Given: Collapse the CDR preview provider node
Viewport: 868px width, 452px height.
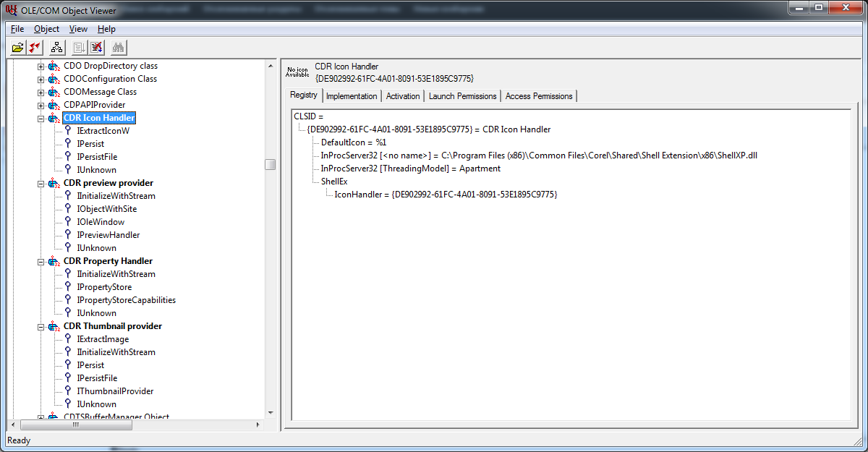Looking at the screenshot, I should click(41, 183).
